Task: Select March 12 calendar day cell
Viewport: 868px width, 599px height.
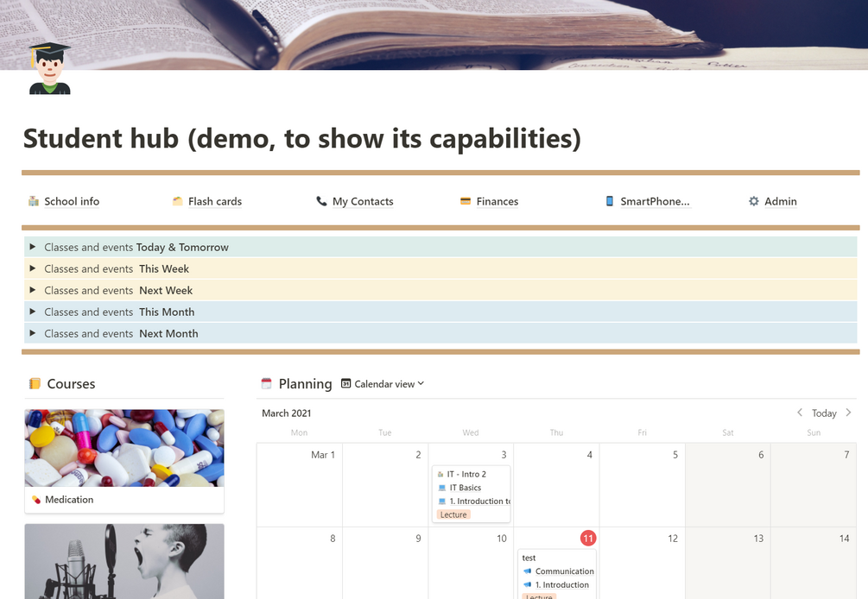Action: (x=642, y=563)
